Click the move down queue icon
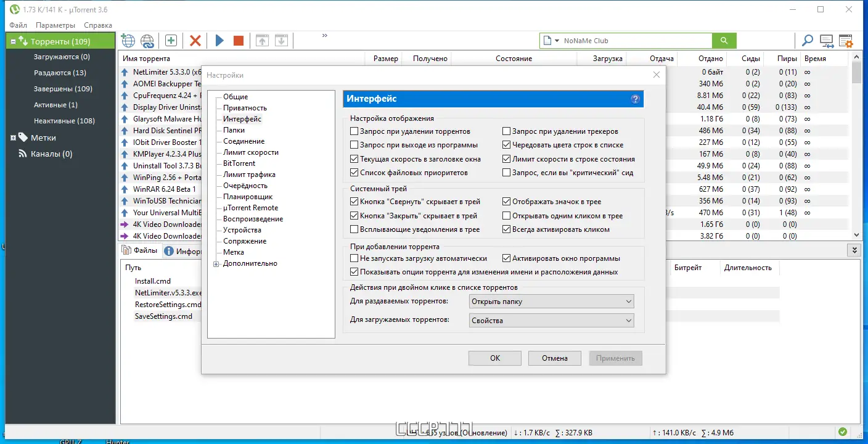This screenshot has height=444, width=868. coord(281,41)
